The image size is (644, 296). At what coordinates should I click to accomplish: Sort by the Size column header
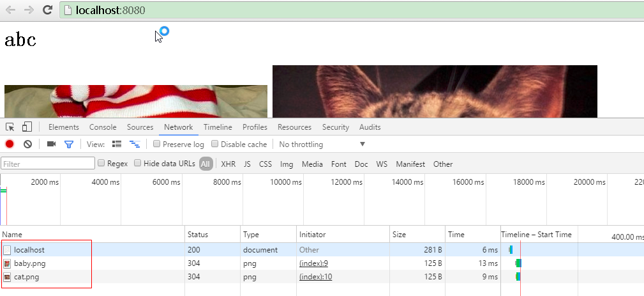417,235
